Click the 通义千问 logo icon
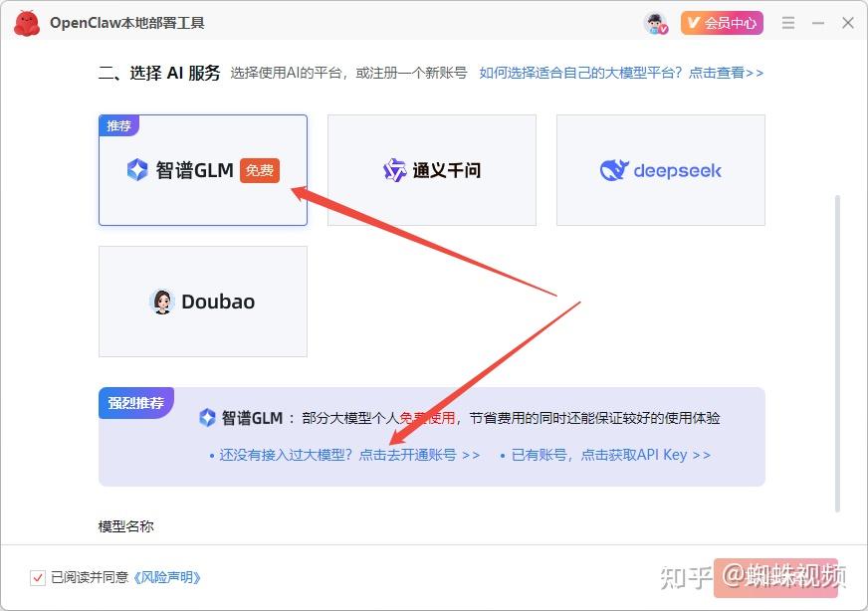 coord(395,170)
